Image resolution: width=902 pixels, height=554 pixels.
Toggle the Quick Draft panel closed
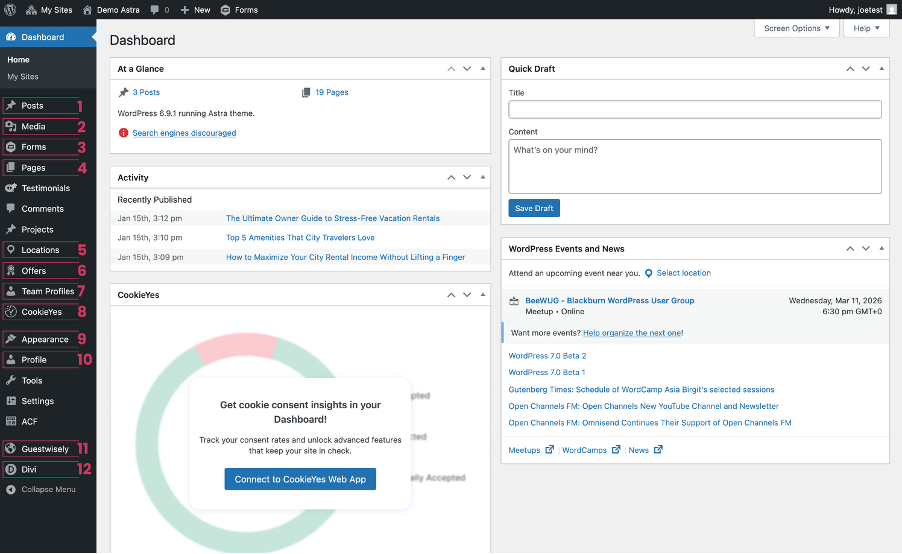click(x=881, y=69)
